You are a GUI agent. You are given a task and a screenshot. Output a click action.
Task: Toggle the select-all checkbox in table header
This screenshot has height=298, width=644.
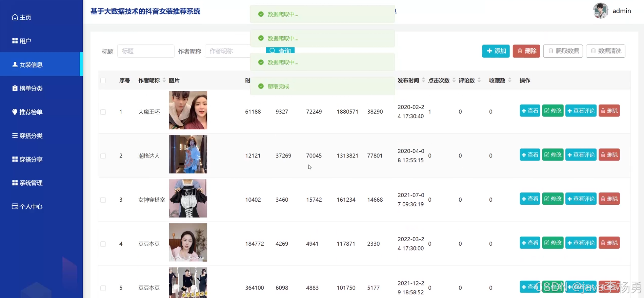coord(103,80)
